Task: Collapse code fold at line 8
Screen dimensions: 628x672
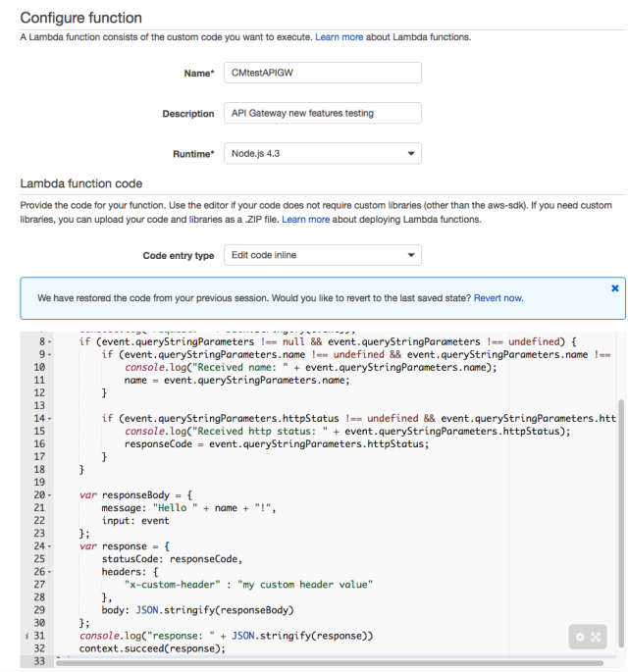Action: point(49,342)
